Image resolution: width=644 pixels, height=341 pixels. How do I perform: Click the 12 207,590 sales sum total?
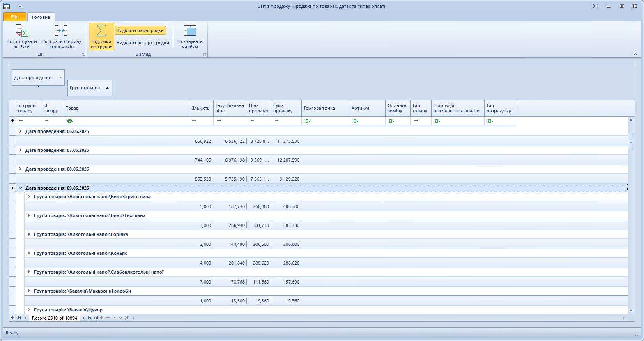288,160
